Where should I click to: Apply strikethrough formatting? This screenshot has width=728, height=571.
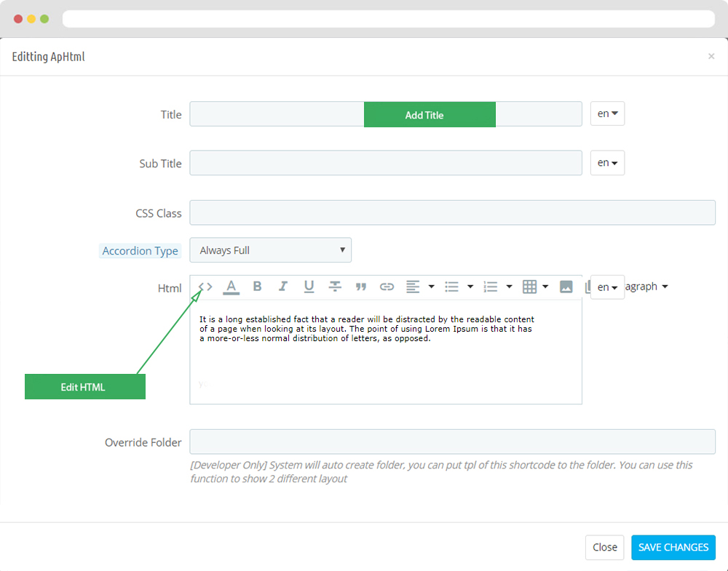[335, 287]
